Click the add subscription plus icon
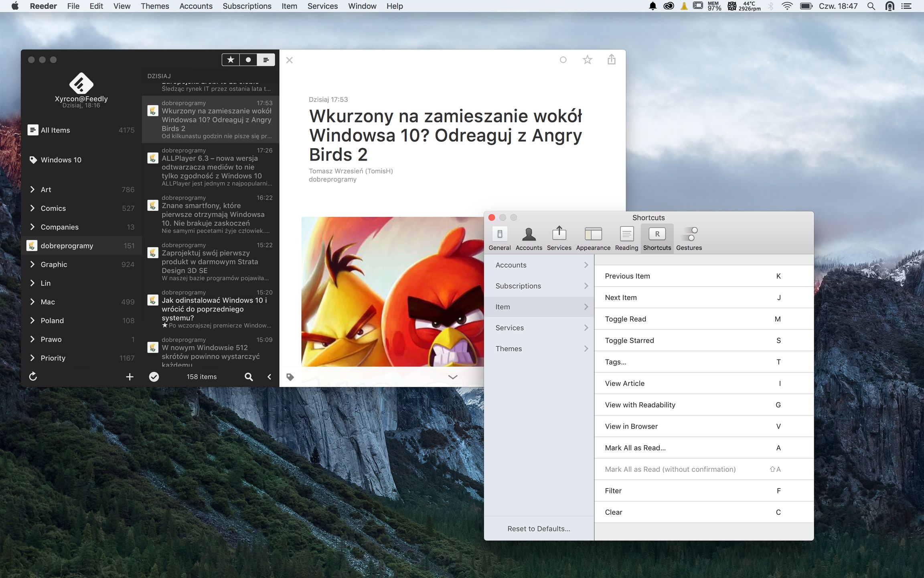This screenshot has height=578, width=924. tap(130, 377)
